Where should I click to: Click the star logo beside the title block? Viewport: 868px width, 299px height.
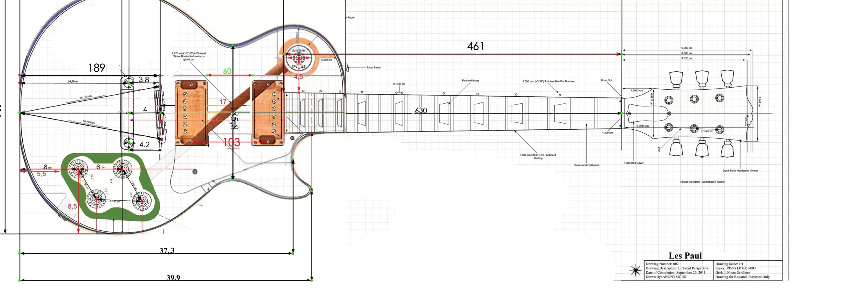click(x=635, y=270)
